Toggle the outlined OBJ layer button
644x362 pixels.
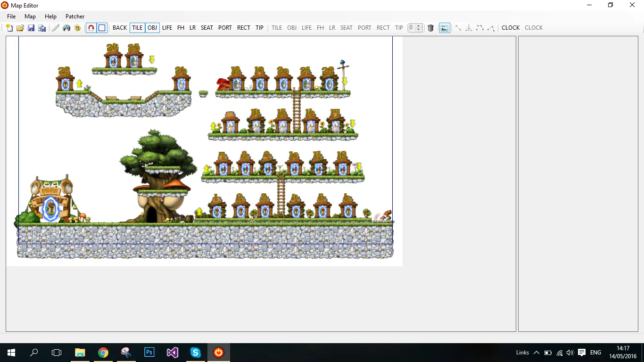pos(152,28)
